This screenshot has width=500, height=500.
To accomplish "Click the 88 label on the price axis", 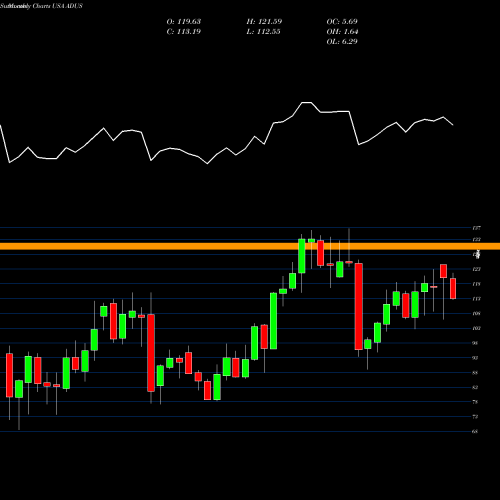I will pos(475,373).
